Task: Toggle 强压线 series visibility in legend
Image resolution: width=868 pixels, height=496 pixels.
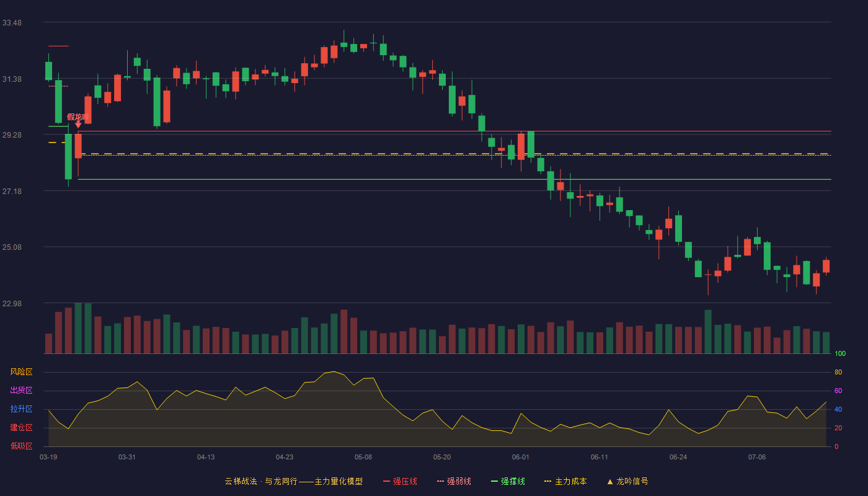Action: coord(405,482)
